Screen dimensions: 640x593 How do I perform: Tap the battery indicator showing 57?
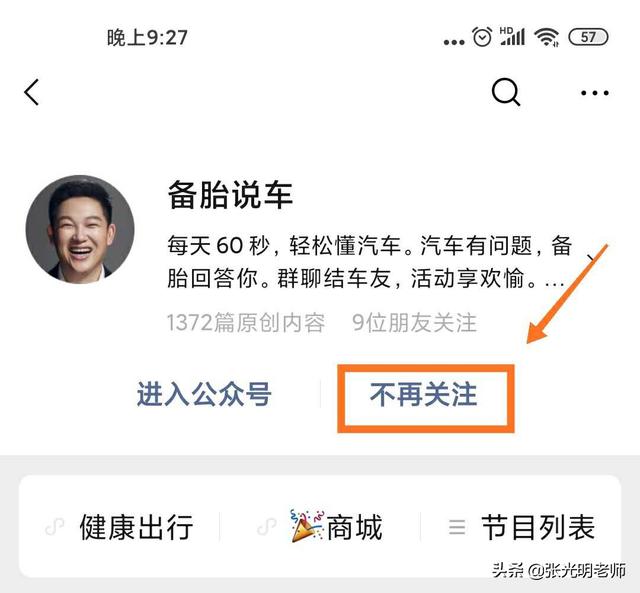[x=588, y=37]
